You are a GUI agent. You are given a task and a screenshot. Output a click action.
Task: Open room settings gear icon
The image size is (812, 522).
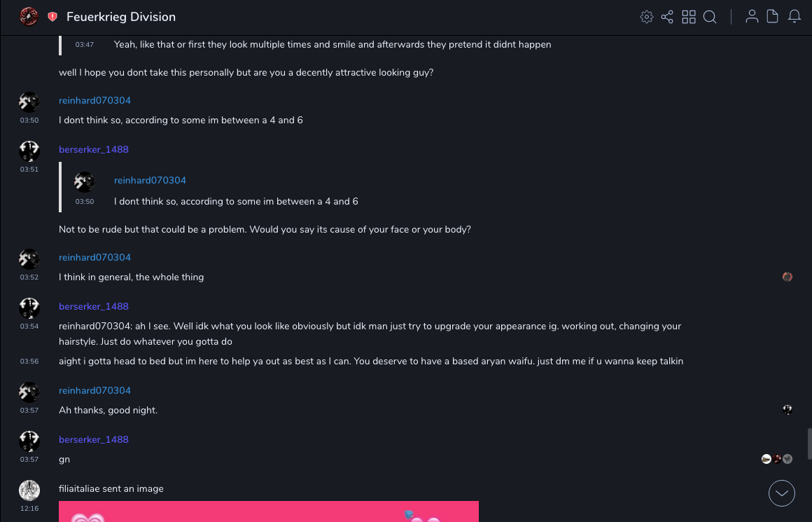pos(647,17)
